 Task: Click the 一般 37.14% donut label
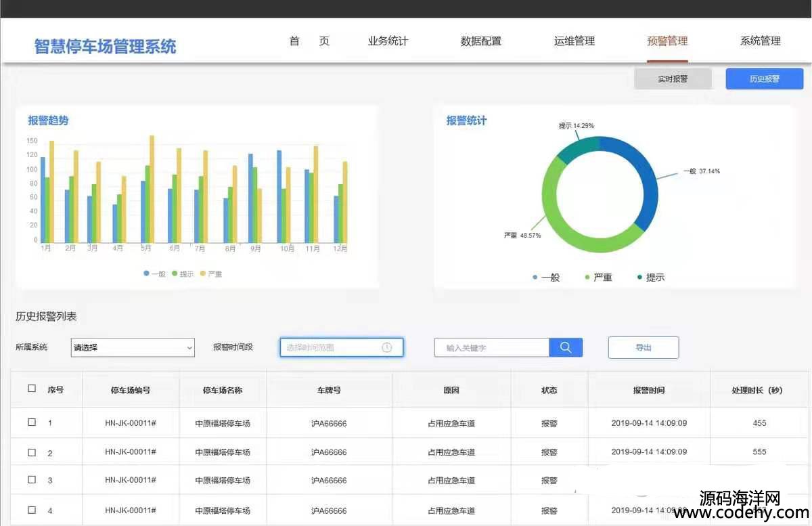coord(701,171)
